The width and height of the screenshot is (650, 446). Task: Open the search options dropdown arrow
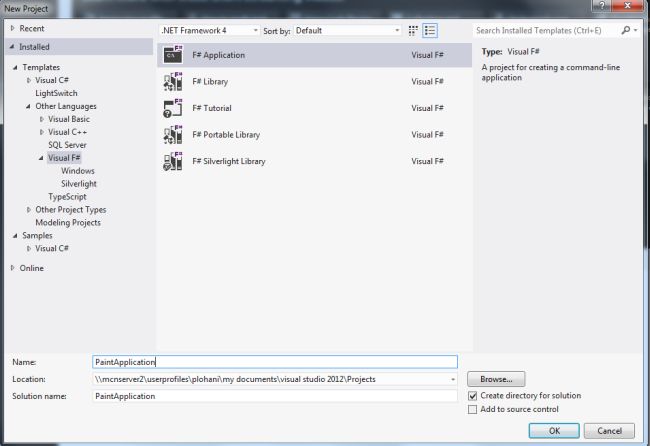pos(635,30)
